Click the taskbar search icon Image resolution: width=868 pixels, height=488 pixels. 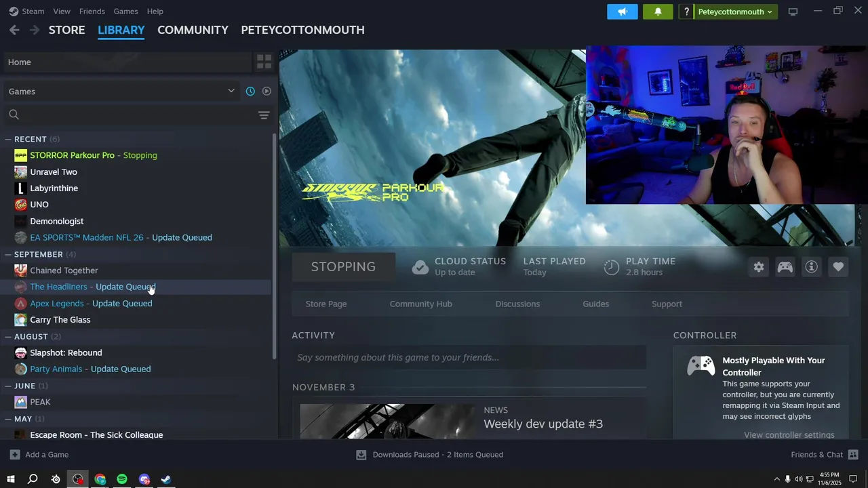coord(33,479)
